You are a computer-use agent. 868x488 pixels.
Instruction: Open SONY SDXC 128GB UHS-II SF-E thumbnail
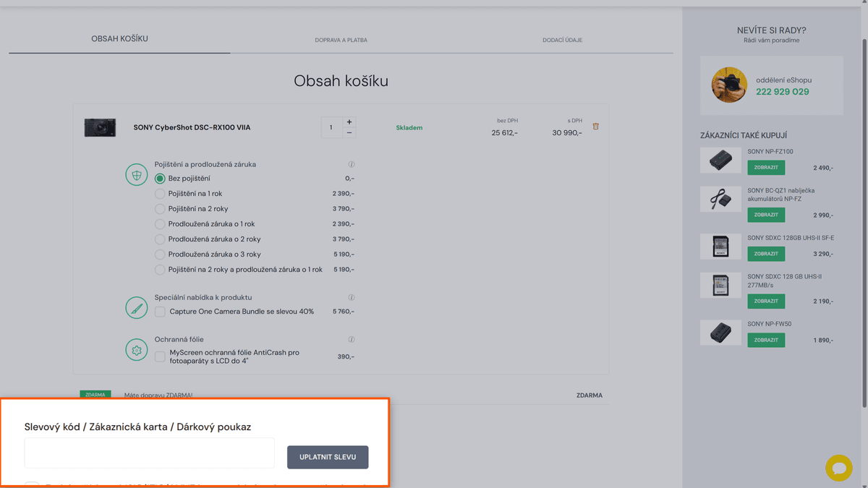(720, 247)
